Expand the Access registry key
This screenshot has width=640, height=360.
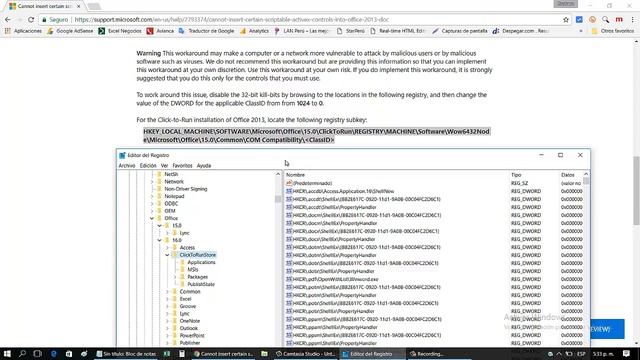(x=167, y=248)
